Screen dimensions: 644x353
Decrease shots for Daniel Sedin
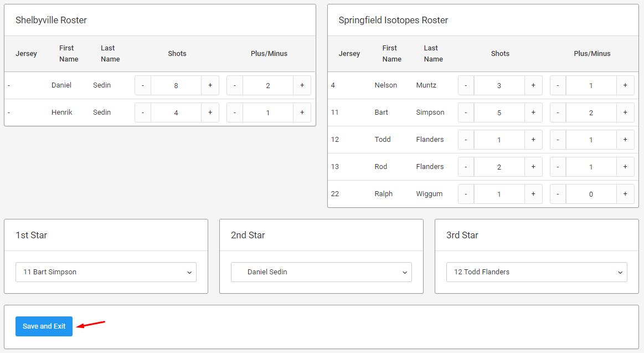tap(143, 85)
